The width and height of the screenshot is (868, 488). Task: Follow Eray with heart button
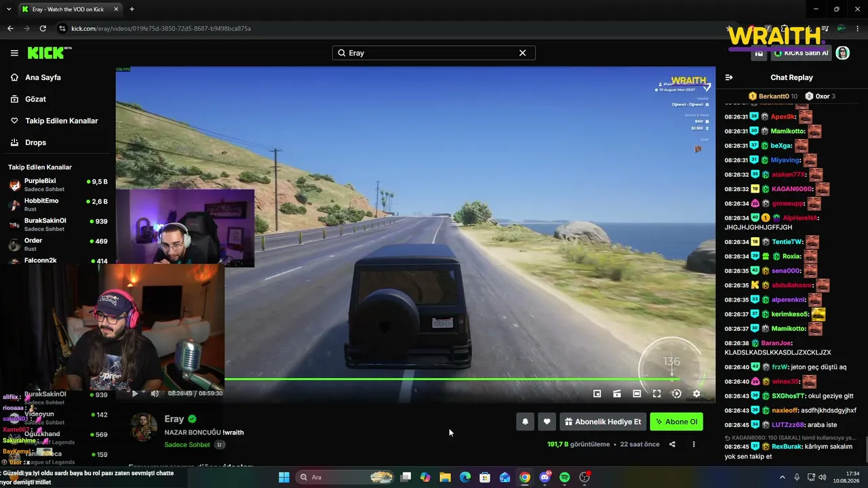547,422
